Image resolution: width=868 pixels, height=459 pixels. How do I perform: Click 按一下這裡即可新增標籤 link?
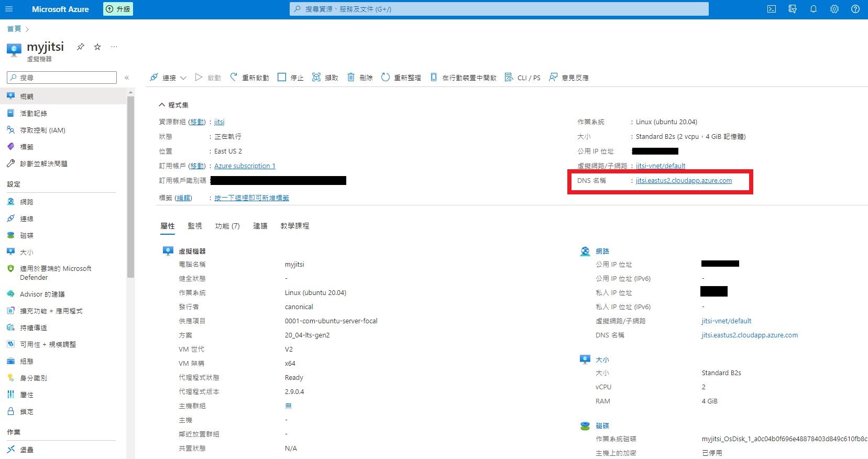pyautogui.click(x=251, y=198)
